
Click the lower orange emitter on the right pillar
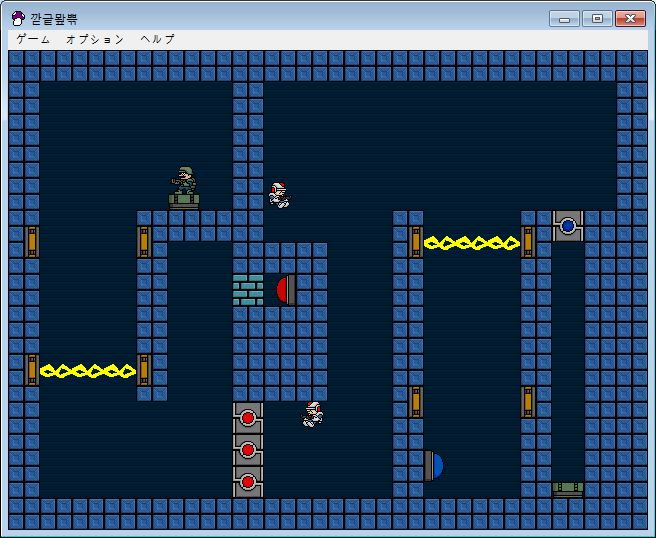pos(528,402)
